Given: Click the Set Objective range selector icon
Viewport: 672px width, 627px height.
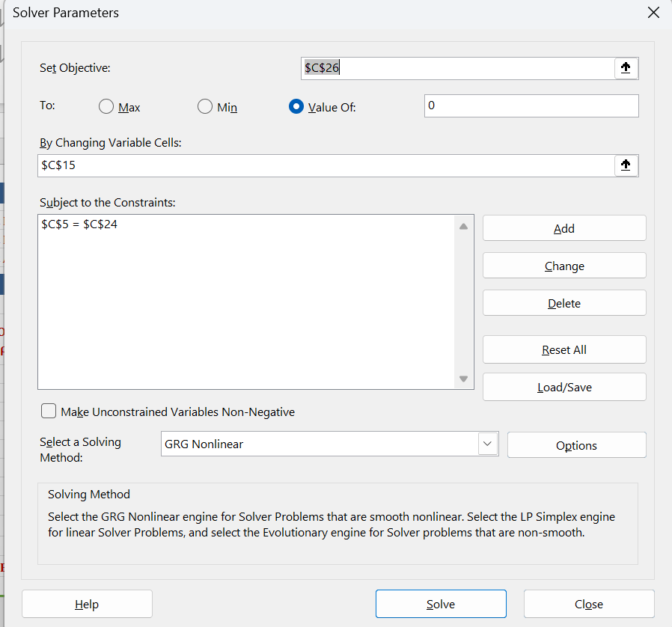Looking at the screenshot, I should pyautogui.click(x=626, y=68).
